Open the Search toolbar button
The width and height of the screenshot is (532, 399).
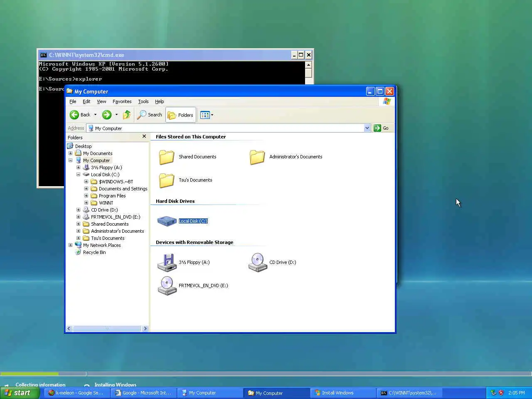tap(150, 115)
